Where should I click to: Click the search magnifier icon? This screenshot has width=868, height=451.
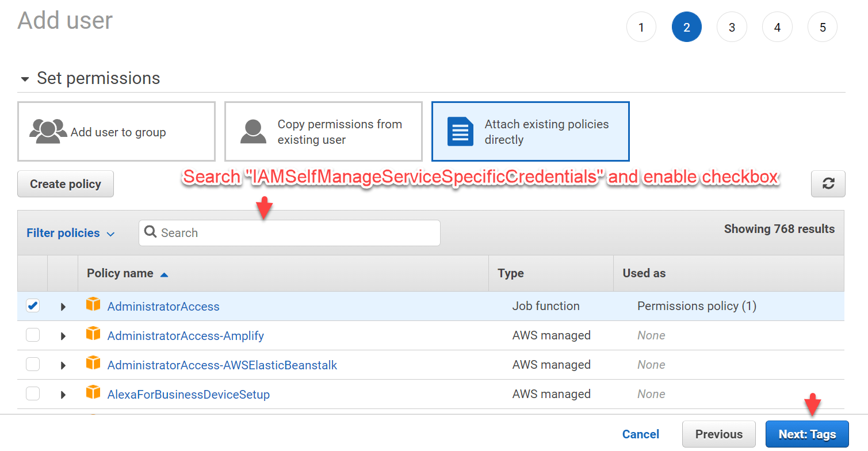click(x=151, y=232)
